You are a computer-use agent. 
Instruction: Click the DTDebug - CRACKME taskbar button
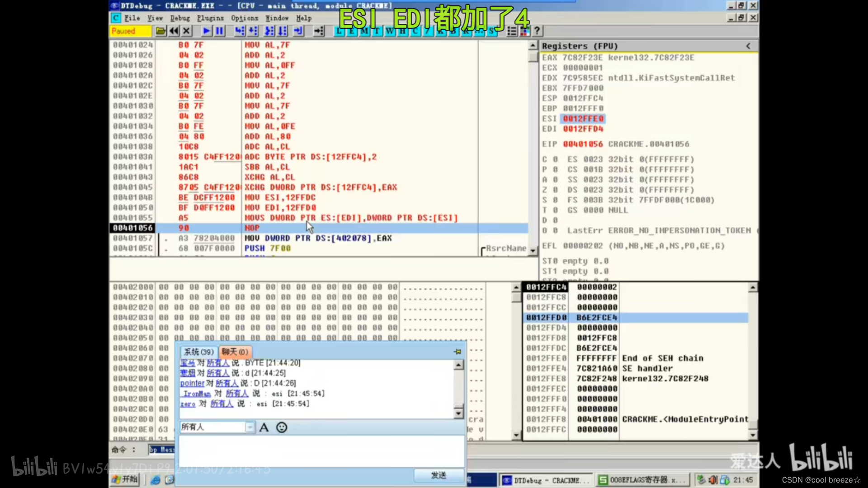pyautogui.click(x=546, y=480)
